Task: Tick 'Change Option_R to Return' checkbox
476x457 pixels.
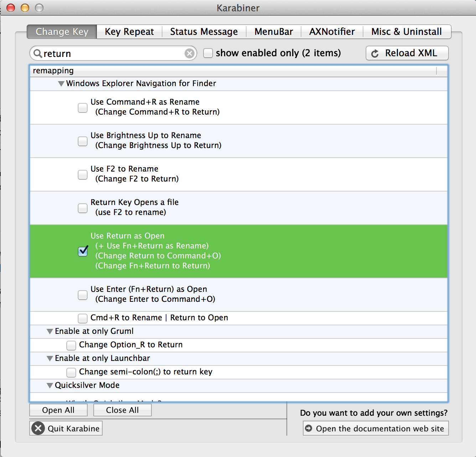Action: [x=71, y=345]
